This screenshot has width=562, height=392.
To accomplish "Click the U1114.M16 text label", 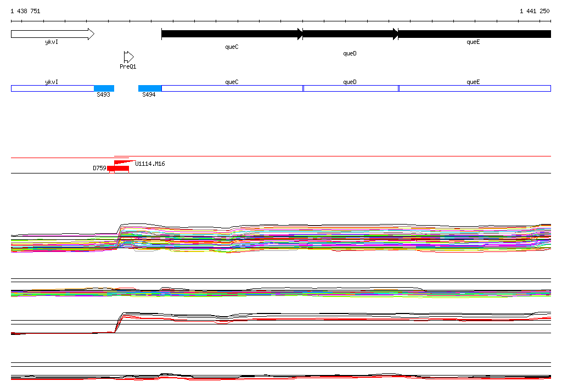I will (x=150, y=164).
